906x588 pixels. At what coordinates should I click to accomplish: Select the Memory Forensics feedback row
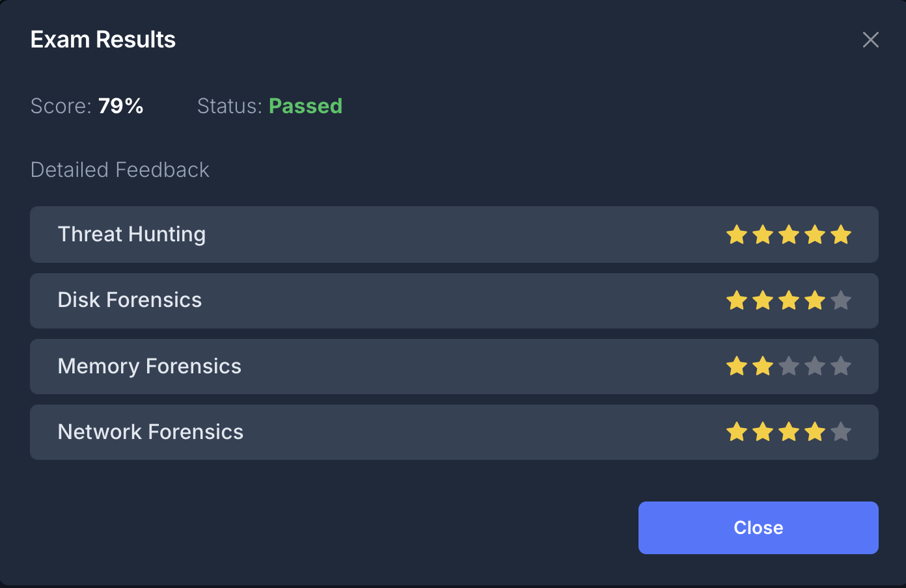(x=391, y=366)
